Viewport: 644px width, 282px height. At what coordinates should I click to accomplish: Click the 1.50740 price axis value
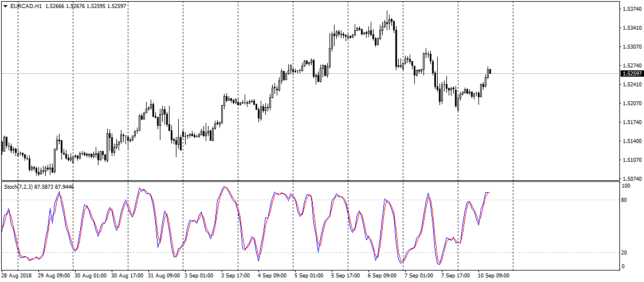(631, 178)
